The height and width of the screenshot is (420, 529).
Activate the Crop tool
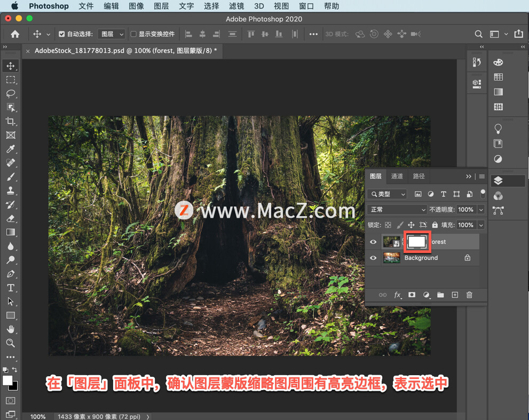click(x=11, y=121)
